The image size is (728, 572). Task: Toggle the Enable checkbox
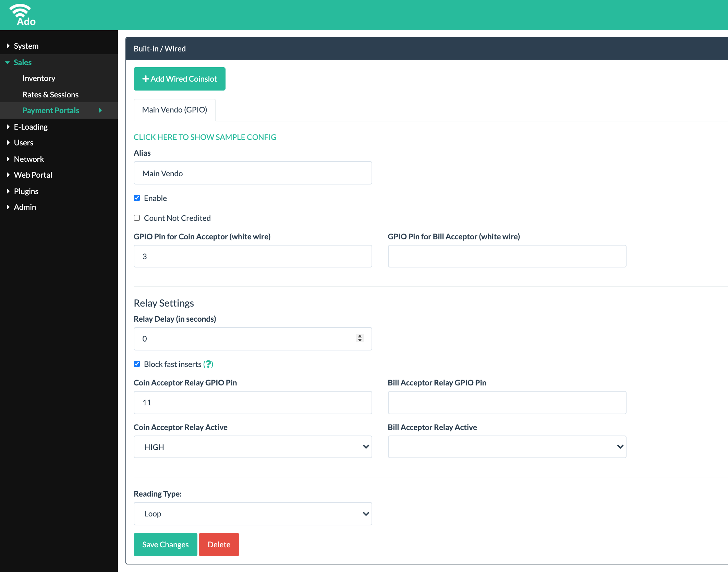(137, 198)
